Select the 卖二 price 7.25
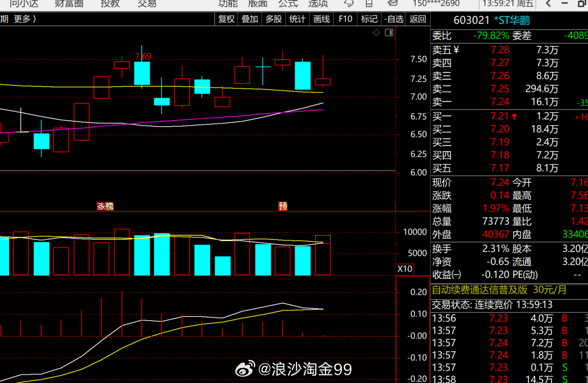588x383 pixels. tap(500, 89)
